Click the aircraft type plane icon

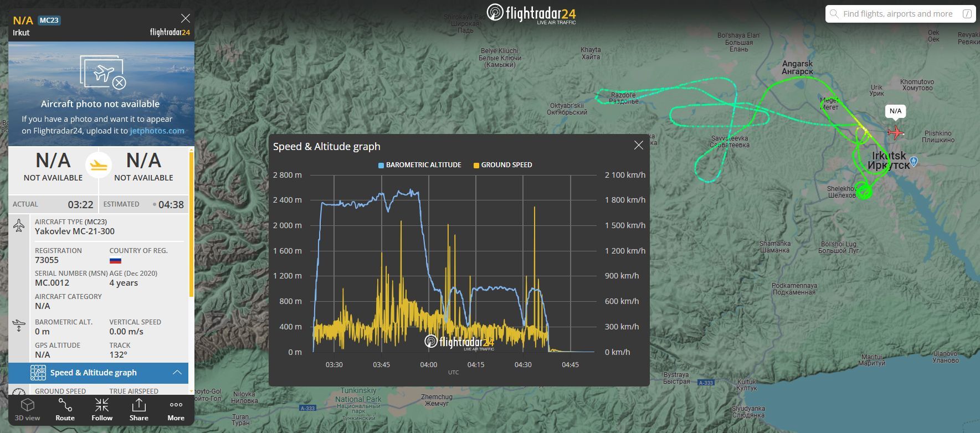pos(19,225)
